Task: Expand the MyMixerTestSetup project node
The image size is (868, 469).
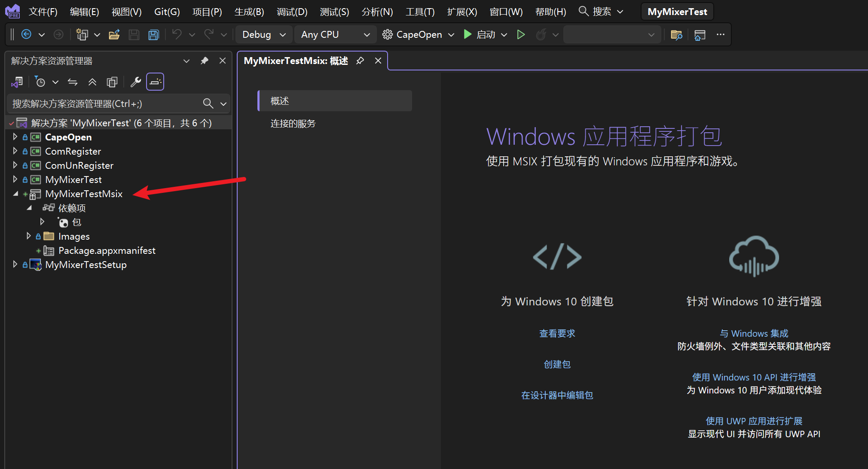Action: point(15,264)
